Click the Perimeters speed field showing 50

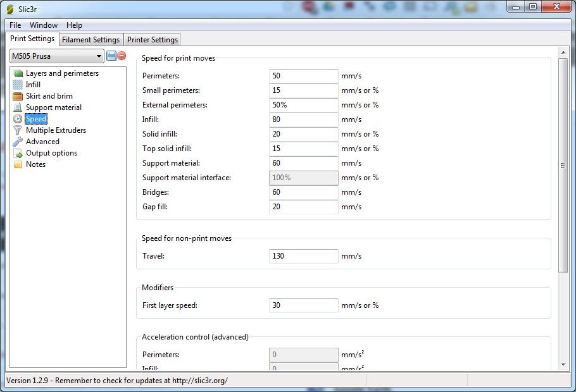(x=303, y=76)
